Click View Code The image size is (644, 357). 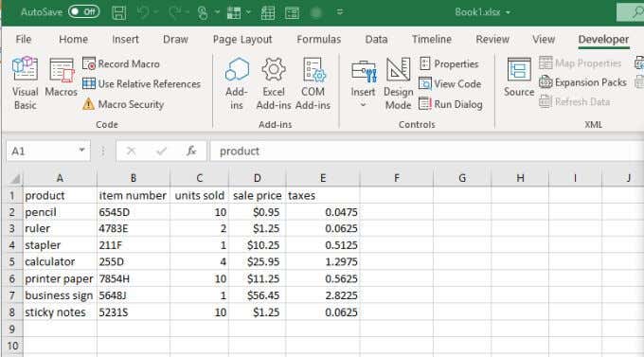tap(450, 84)
